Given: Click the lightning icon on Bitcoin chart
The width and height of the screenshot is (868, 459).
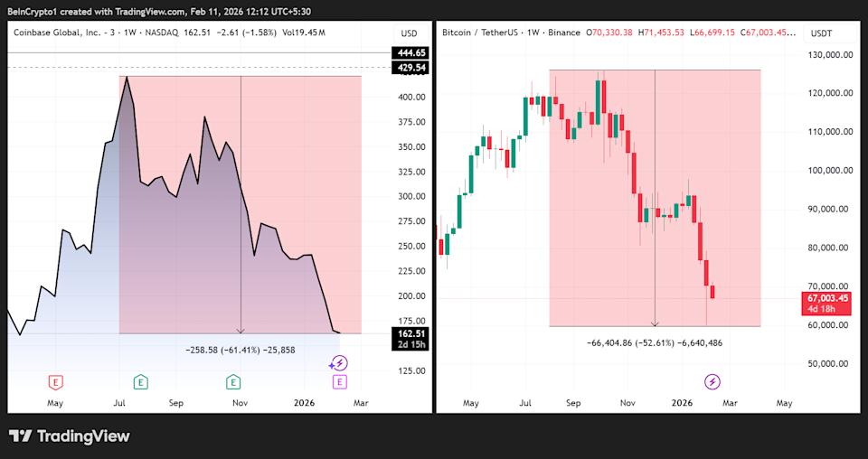Looking at the screenshot, I should (x=712, y=382).
